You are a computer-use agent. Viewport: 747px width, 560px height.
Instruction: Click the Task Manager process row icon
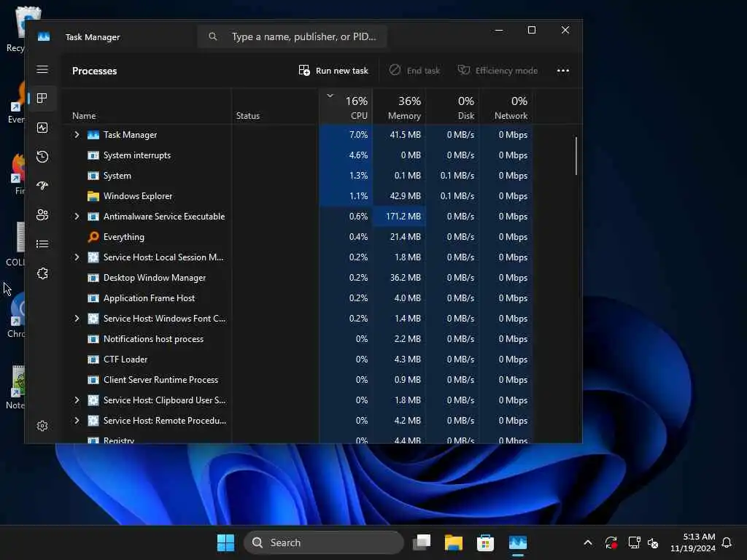tap(93, 135)
